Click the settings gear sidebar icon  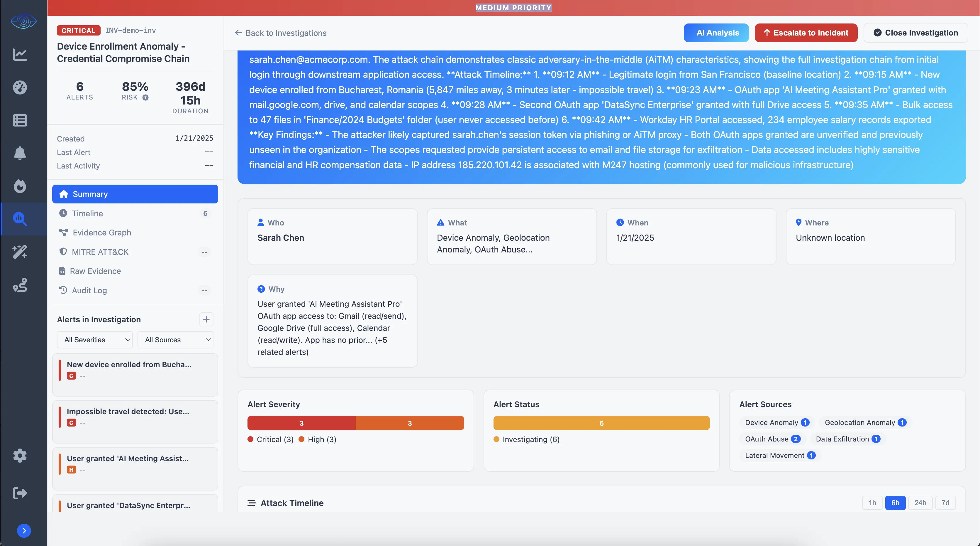(x=20, y=455)
